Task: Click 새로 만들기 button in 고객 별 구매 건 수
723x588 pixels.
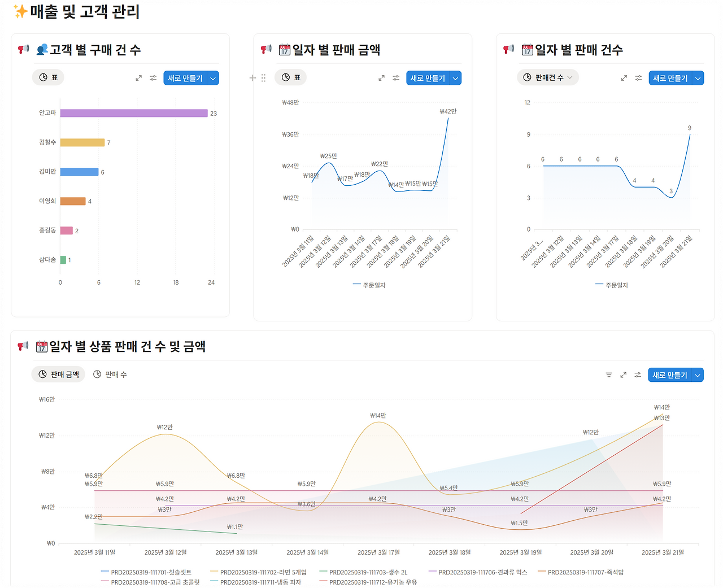Action: (x=185, y=78)
